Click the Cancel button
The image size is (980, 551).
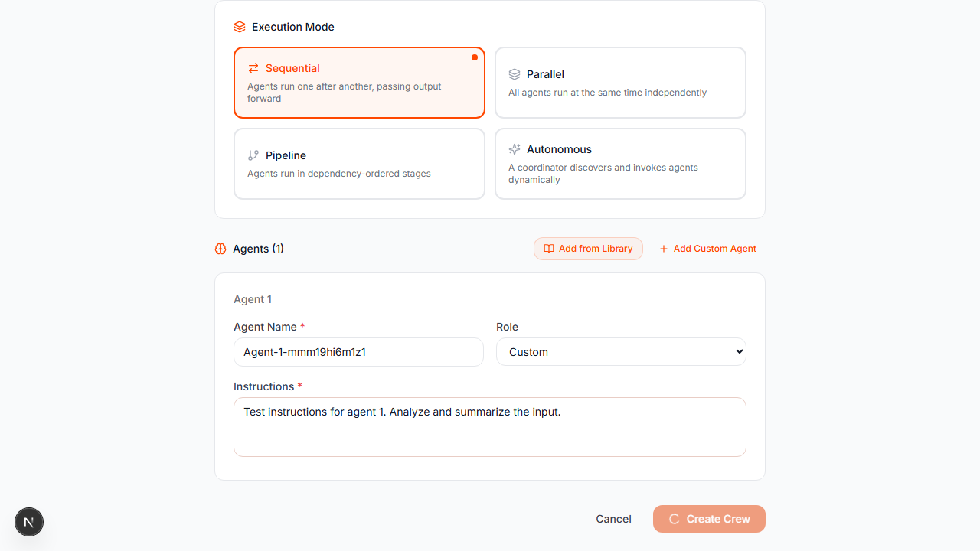pyautogui.click(x=612, y=519)
